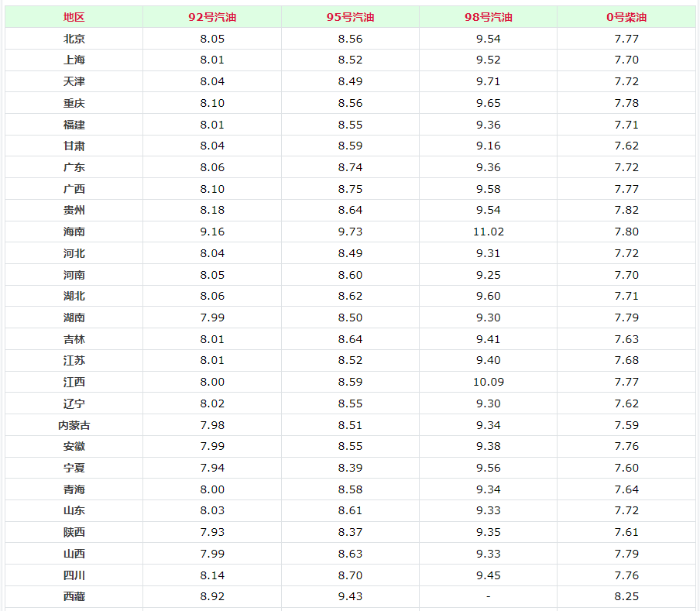Select the 陕西 92号 price 7.93
The height and width of the screenshot is (611, 700).
coord(212,532)
